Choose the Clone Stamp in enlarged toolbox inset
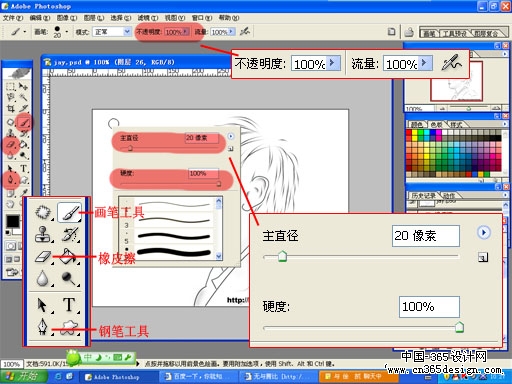Viewport: 512px width, 384px height. [43, 234]
